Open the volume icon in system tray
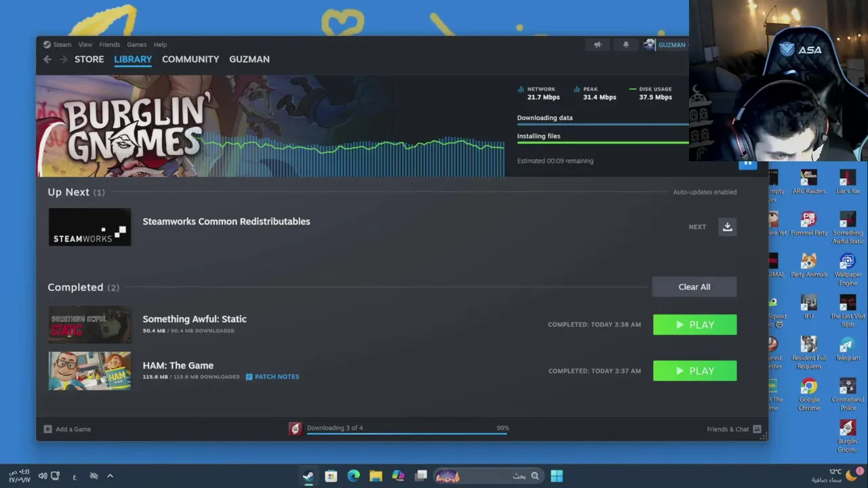868x488 pixels. pos(43,476)
